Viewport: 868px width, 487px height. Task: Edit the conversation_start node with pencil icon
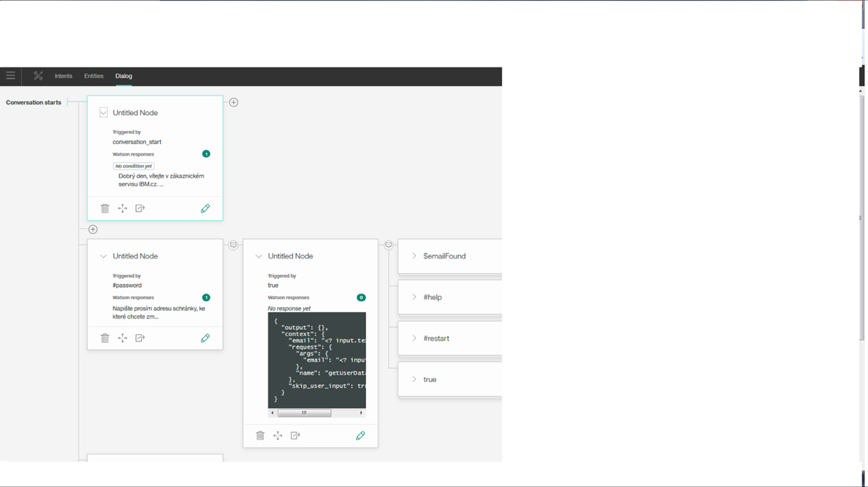coord(205,208)
